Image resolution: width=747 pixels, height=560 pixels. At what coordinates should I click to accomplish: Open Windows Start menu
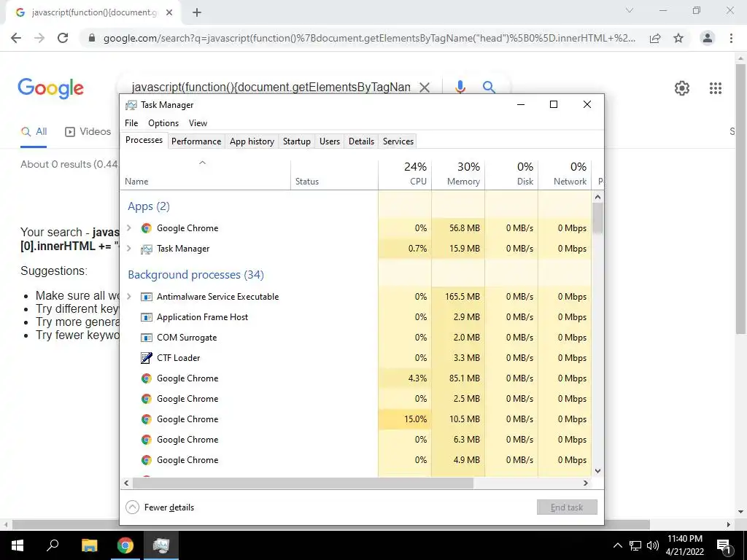(x=18, y=545)
